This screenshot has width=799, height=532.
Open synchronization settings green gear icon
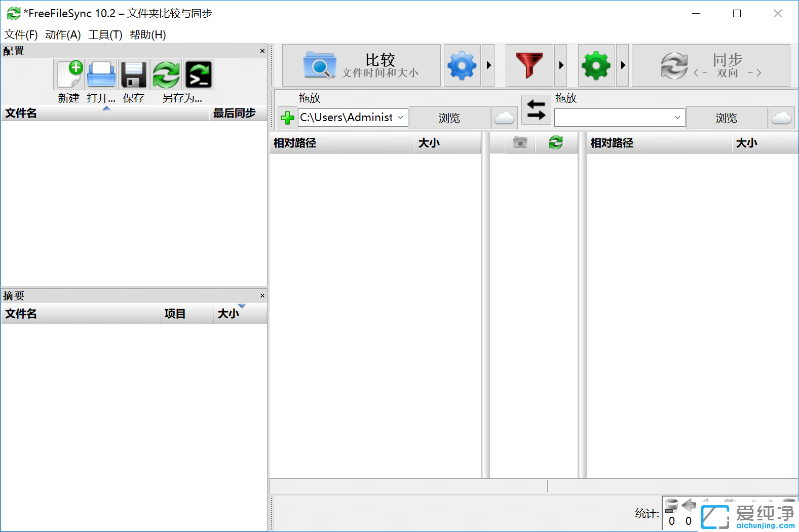coord(596,65)
